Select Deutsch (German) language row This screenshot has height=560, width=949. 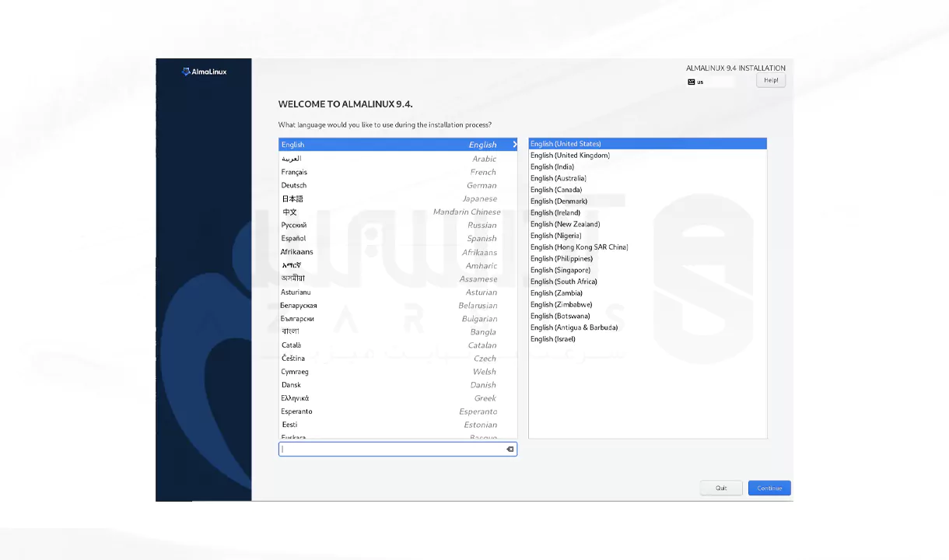(397, 185)
